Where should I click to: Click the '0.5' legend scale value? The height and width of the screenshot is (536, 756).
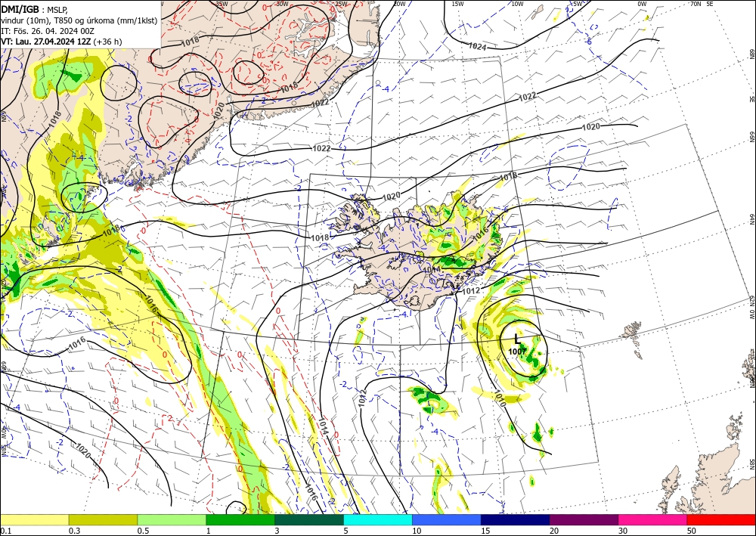[143, 531]
